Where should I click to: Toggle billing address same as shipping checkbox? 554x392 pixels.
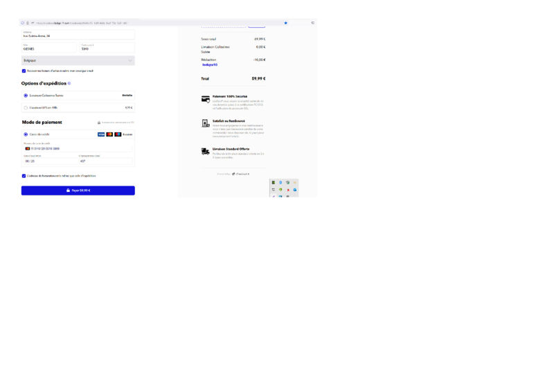click(24, 176)
